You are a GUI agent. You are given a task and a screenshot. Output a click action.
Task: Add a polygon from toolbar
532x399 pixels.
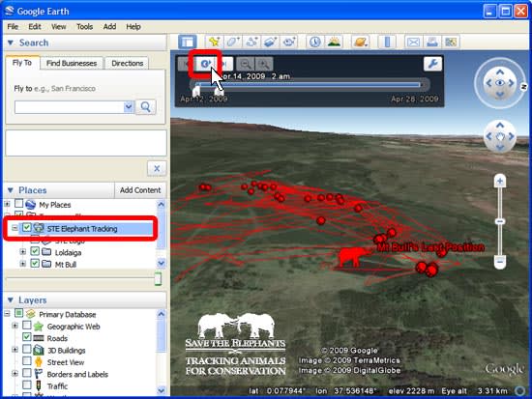233,43
